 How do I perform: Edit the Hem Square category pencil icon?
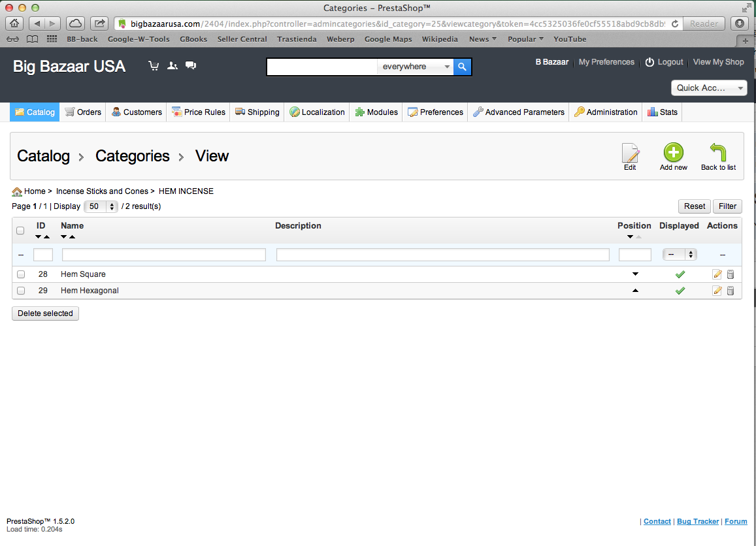(717, 274)
